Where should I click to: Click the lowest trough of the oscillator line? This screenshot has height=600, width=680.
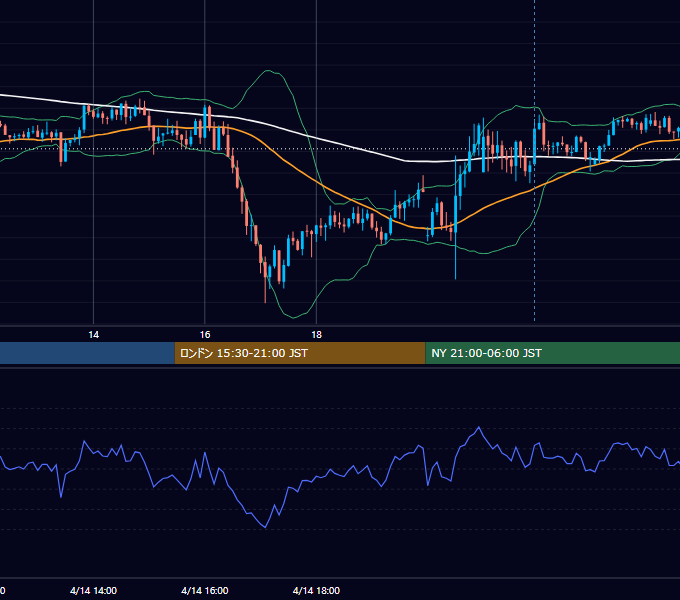(265, 527)
